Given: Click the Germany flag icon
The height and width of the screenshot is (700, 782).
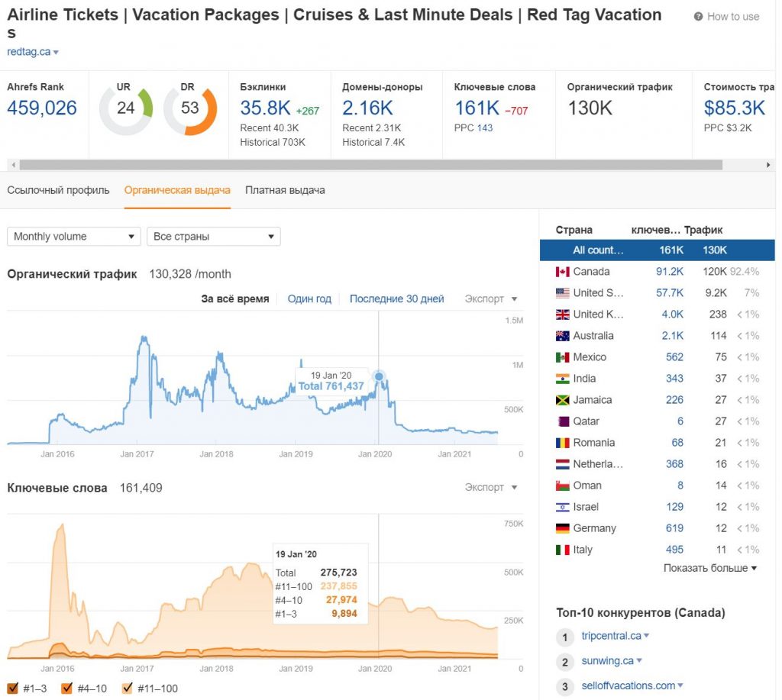Looking at the screenshot, I should [x=563, y=528].
